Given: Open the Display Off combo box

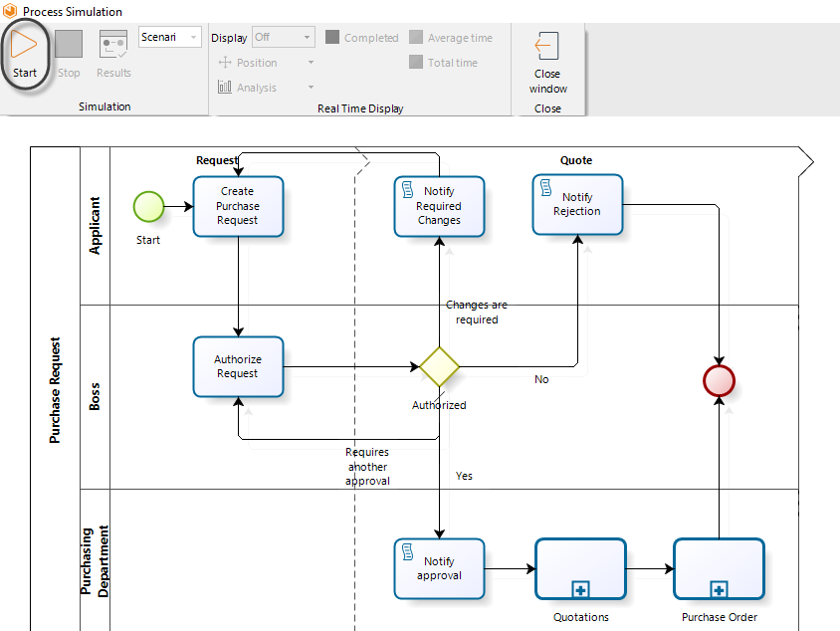Looking at the screenshot, I should click(x=284, y=37).
